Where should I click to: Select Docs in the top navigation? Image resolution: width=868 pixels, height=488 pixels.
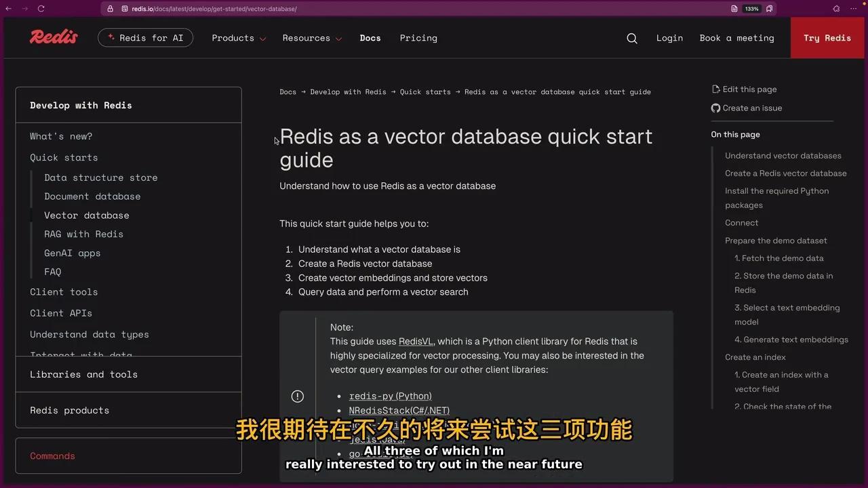370,38
